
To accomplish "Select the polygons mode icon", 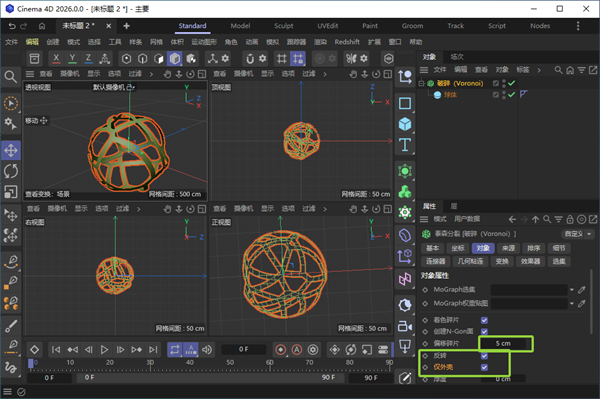I will [158, 59].
